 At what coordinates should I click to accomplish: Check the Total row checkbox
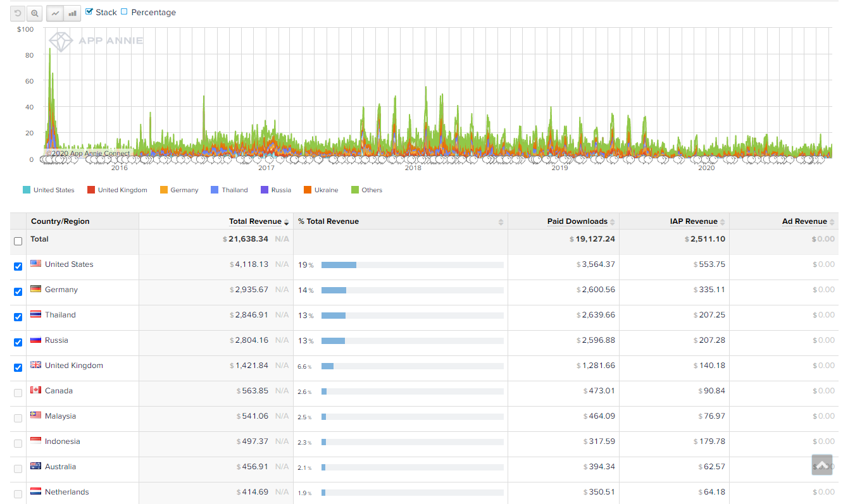18,241
